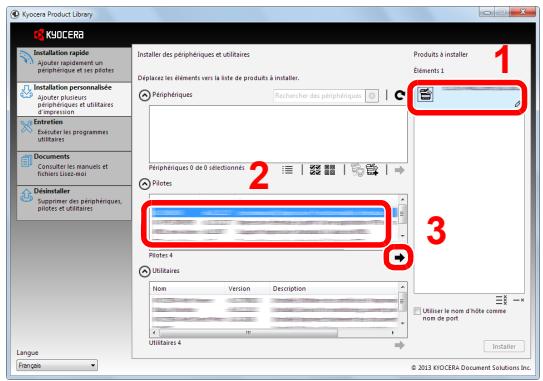Click the Installation rapide wireless icon

tap(26, 57)
